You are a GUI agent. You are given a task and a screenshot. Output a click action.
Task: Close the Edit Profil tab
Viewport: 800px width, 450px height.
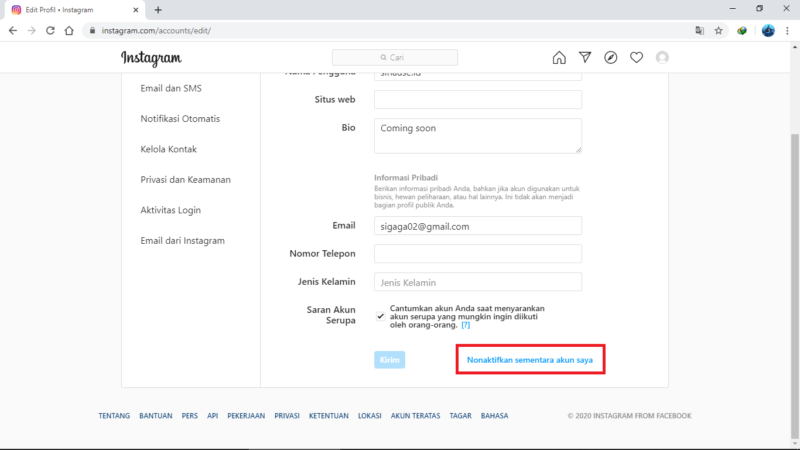(136, 10)
